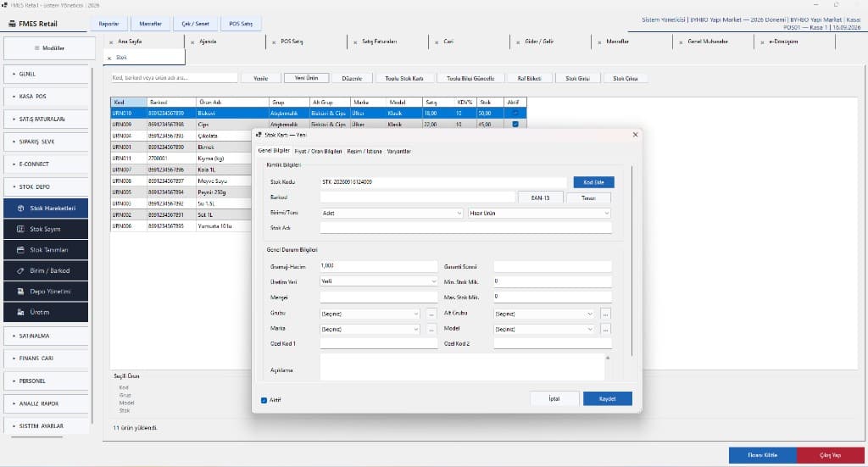Expand the GENEL section in sidebar
Image resolution: width=868 pixels, height=467 pixels.
pyautogui.click(x=46, y=74)
